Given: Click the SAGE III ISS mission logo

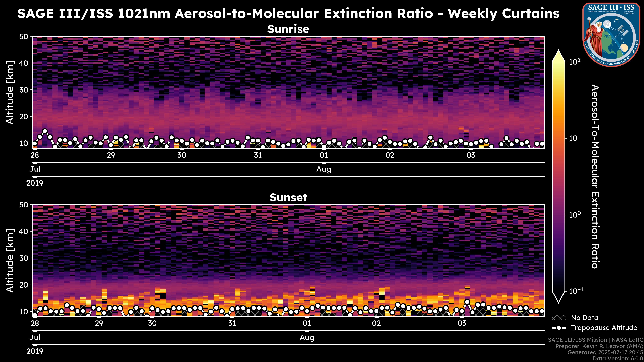Looking at the screenshot, I should [x=611, y=35].
